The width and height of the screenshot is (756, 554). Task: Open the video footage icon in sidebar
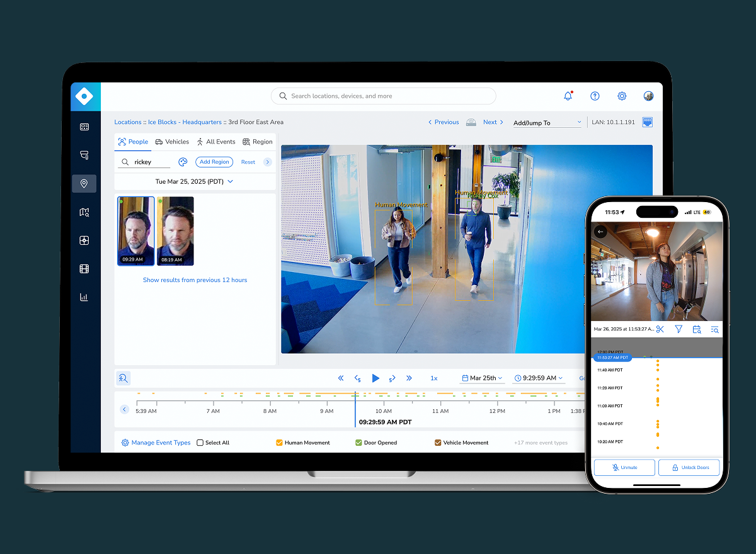pyautogui.click(x=84, y=268)
